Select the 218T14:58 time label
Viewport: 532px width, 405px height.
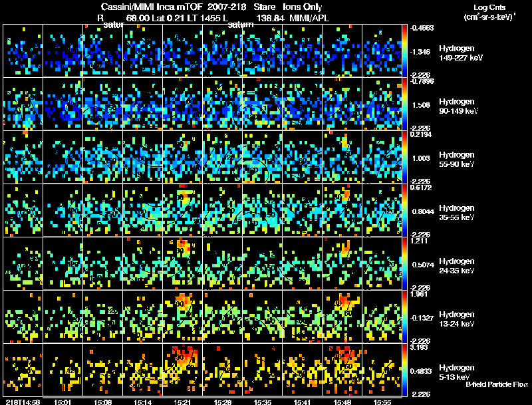coord(23,402)
